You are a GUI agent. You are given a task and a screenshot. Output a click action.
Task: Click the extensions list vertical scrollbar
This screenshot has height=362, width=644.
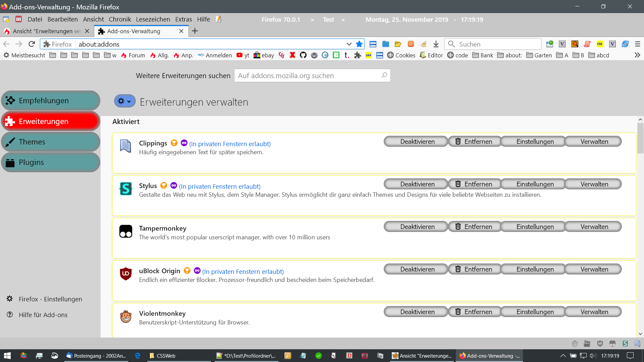pos(640,138)
